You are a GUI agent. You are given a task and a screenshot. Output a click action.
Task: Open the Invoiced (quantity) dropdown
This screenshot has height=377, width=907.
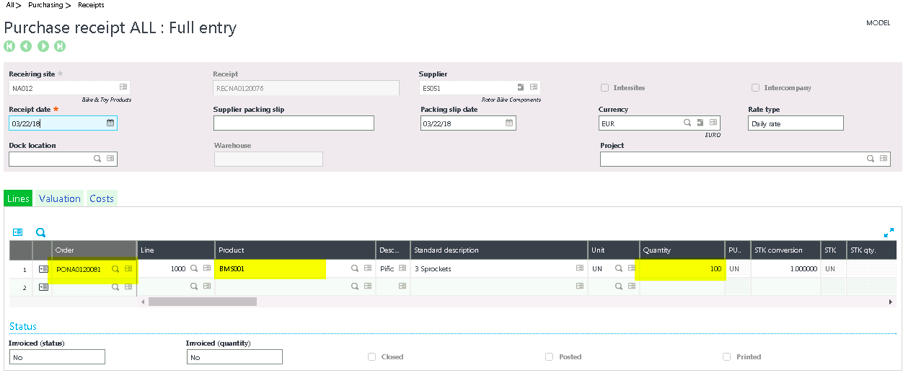pos(235,357)
